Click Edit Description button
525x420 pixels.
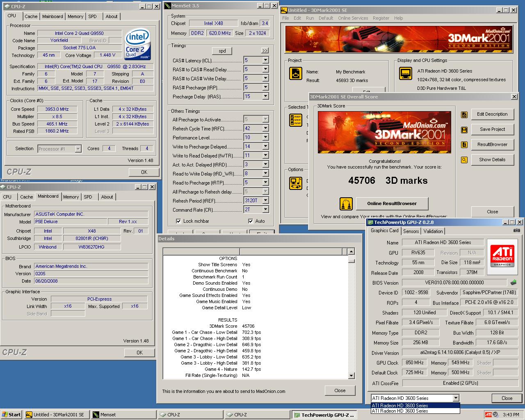click(493, 114)
